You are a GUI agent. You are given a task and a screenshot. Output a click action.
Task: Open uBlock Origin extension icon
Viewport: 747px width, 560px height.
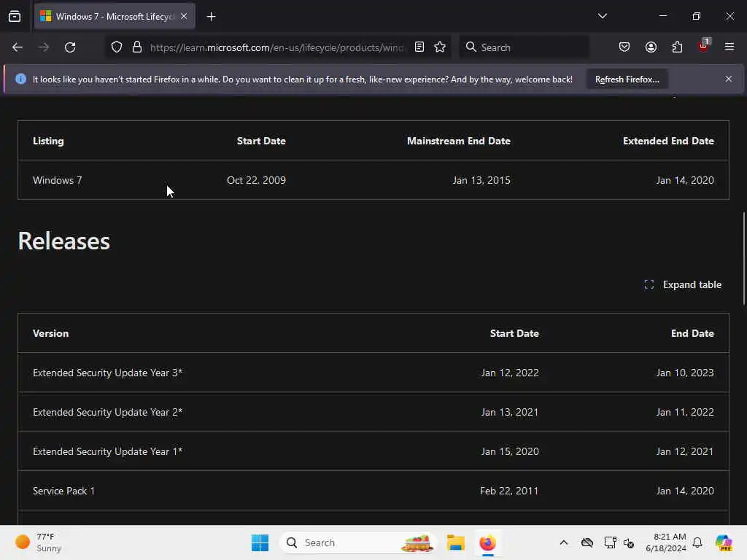click(x=704, y=46)
